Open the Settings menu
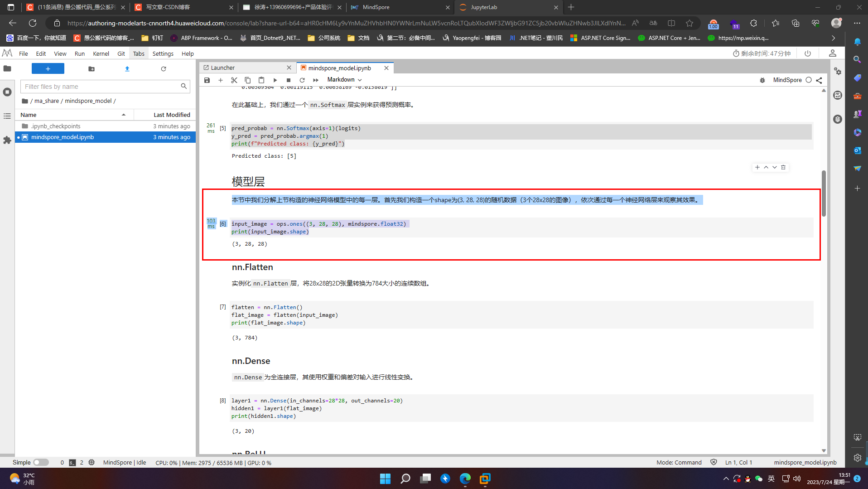The height and width of the screenshot is (489, 868). (163, 53)
